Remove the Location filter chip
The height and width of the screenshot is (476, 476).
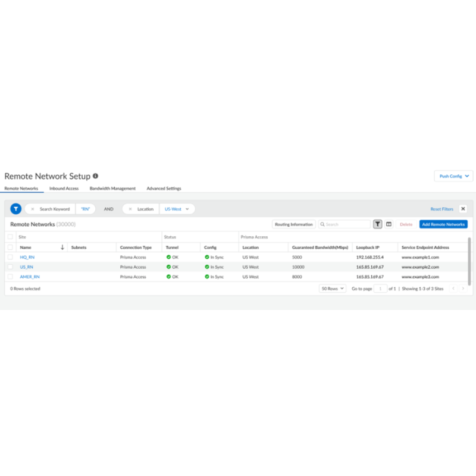point(130,209)
